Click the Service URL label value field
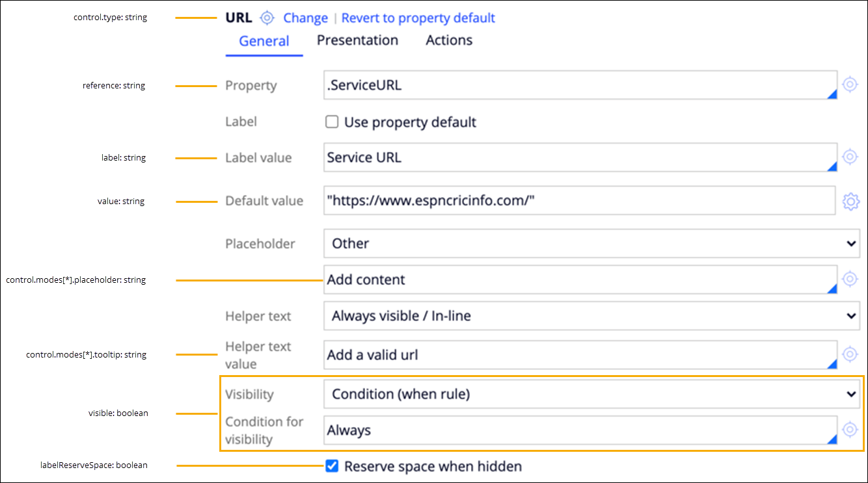Viewport: 868px width, 483px height. [x=579, y=157]
